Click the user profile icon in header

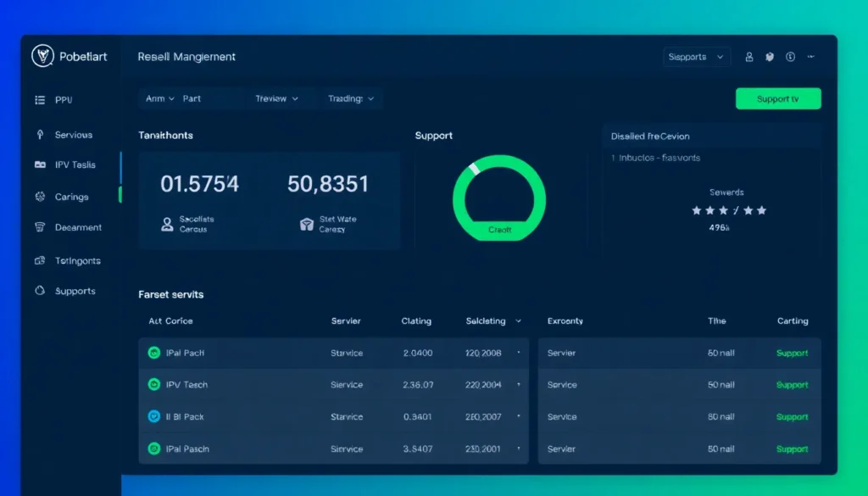pos(749,57)
